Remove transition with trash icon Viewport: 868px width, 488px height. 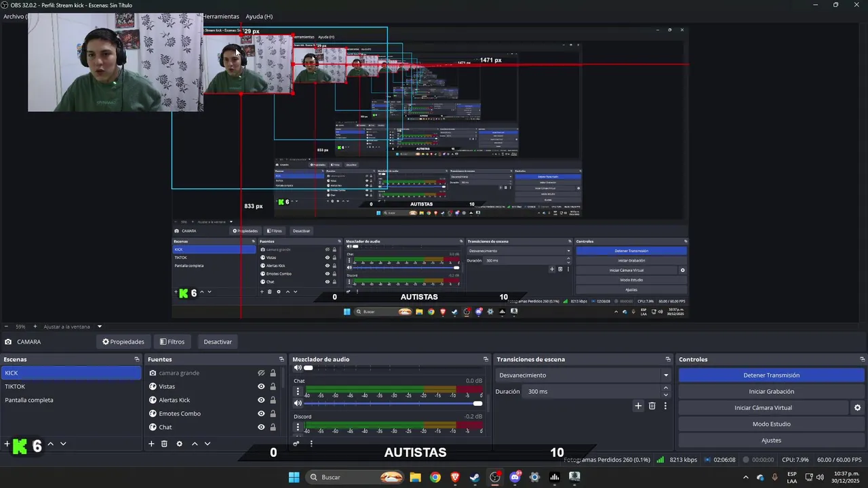652,406
